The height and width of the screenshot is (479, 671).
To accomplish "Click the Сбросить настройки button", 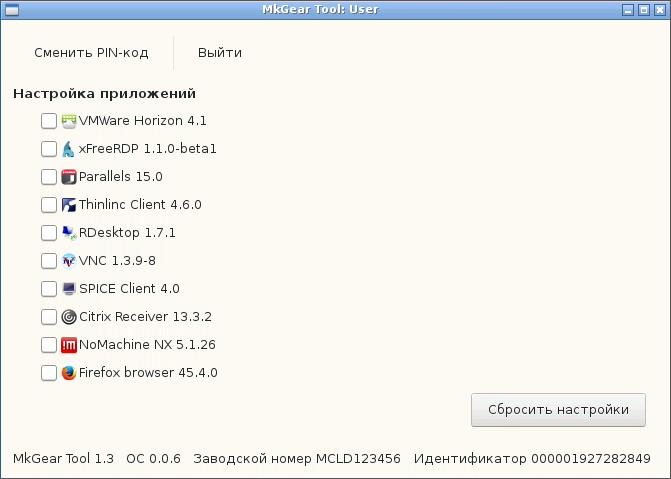I will point(558,410).
